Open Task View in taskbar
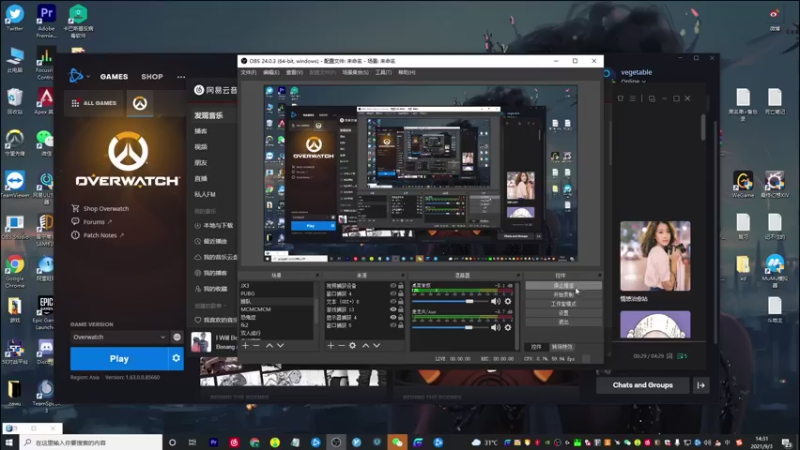This screenshot has height=450, width=800. tap(192, 442)
